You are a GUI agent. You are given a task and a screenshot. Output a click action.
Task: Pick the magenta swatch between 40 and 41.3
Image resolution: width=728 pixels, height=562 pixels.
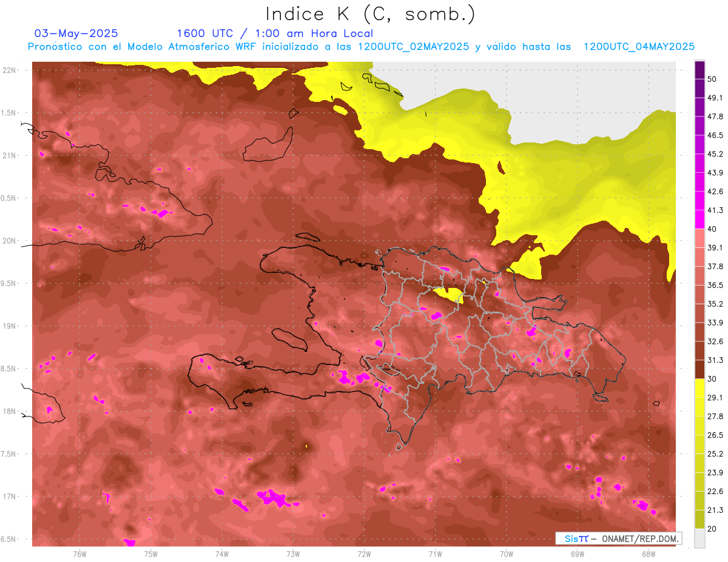pyautogui.click(x=699, y=219)
